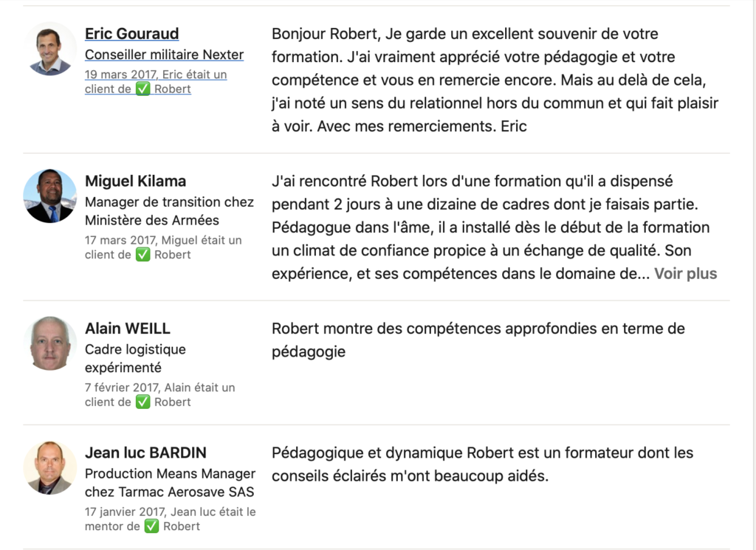Click the 19 mars 2017 relationship line
Image resolution: width=756 pixels, height=550 pixels.
(156, 75)
